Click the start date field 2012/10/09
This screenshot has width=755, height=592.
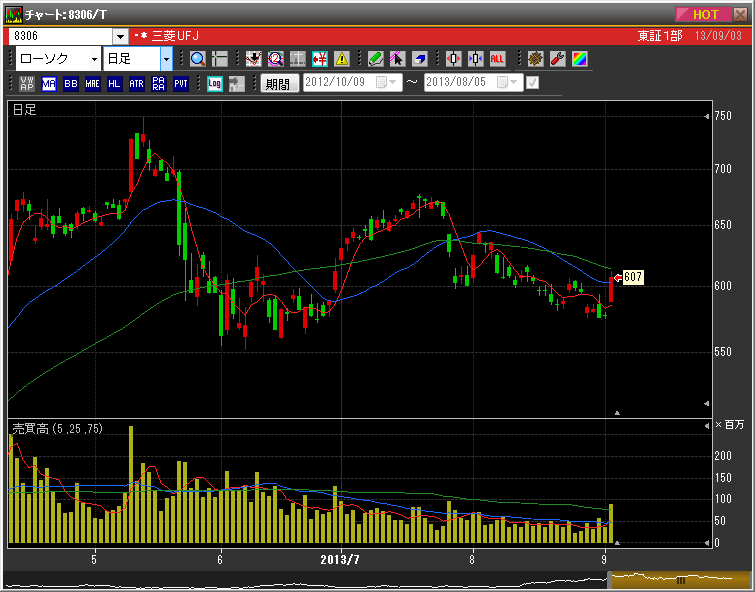tap(338, 83)
